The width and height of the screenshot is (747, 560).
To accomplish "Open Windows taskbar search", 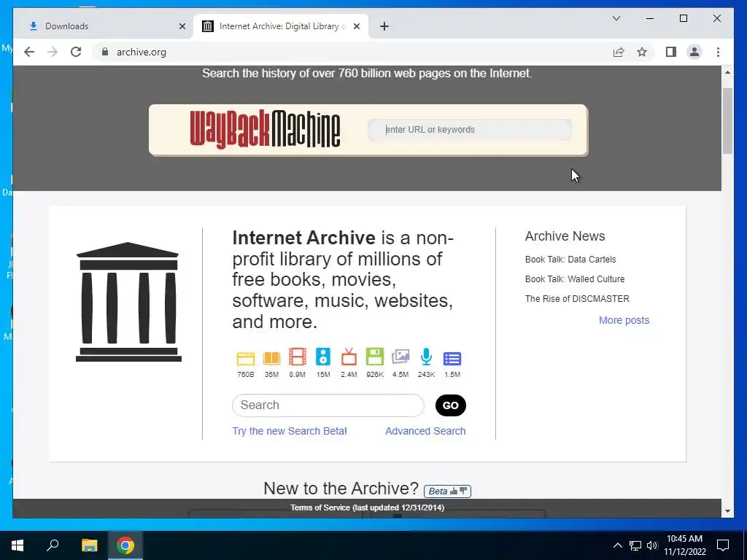I will point(53,545).
